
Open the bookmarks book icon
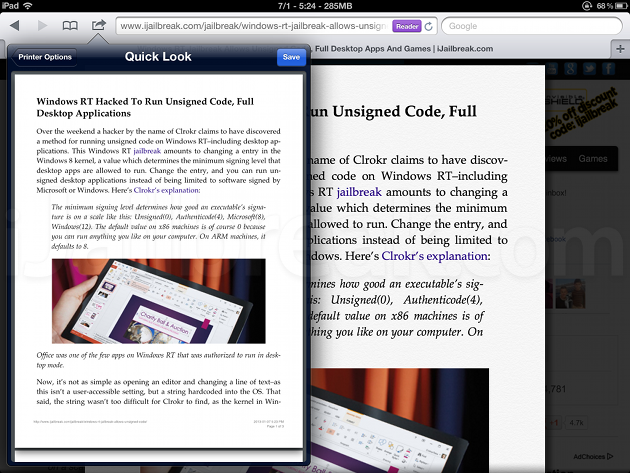(70, 26)
